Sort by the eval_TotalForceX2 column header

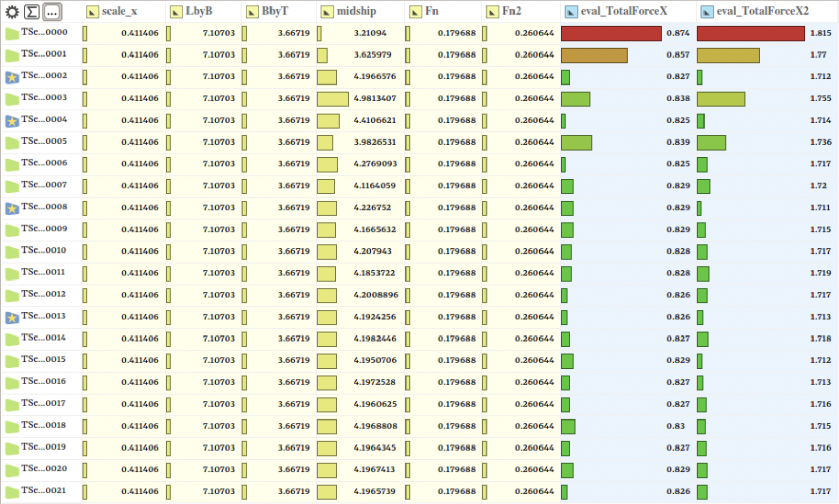tap(763, 11)
